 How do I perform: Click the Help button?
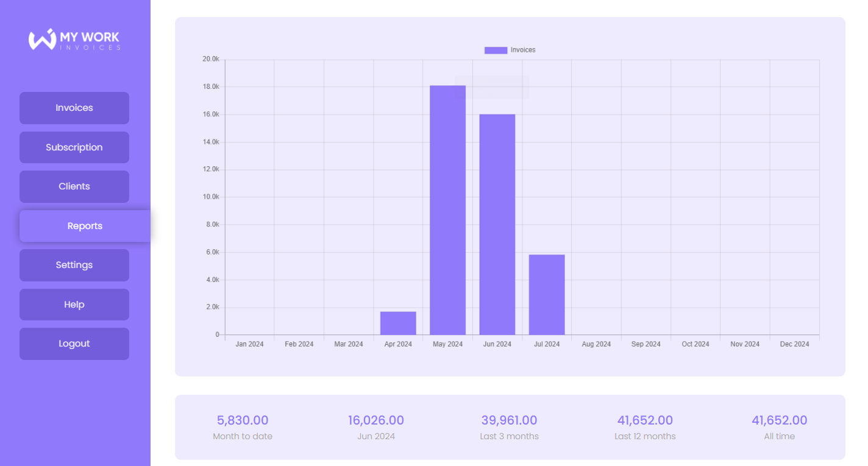coord(74,305)
